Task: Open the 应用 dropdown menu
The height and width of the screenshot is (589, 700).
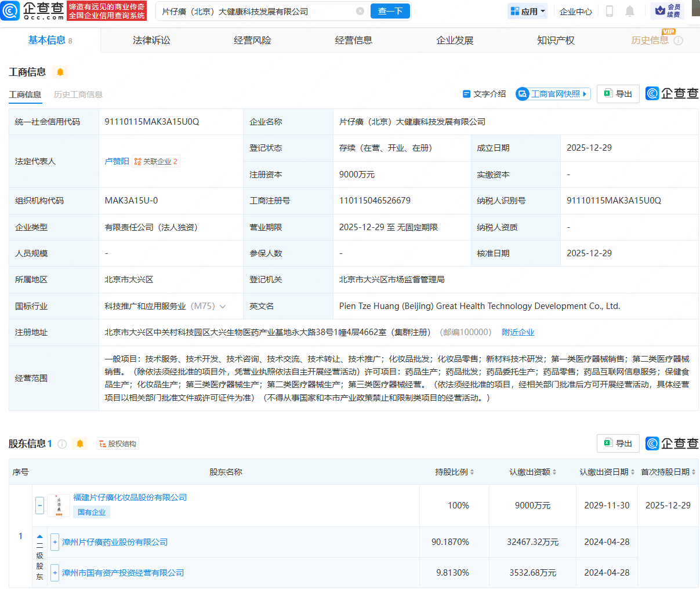Action: [x=527, y=11]
